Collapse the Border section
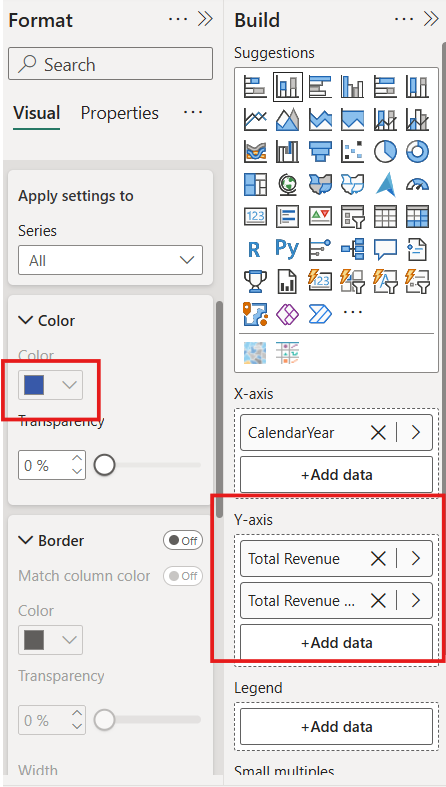This screenshot has width=446, height=787. [x=26, y=541]
